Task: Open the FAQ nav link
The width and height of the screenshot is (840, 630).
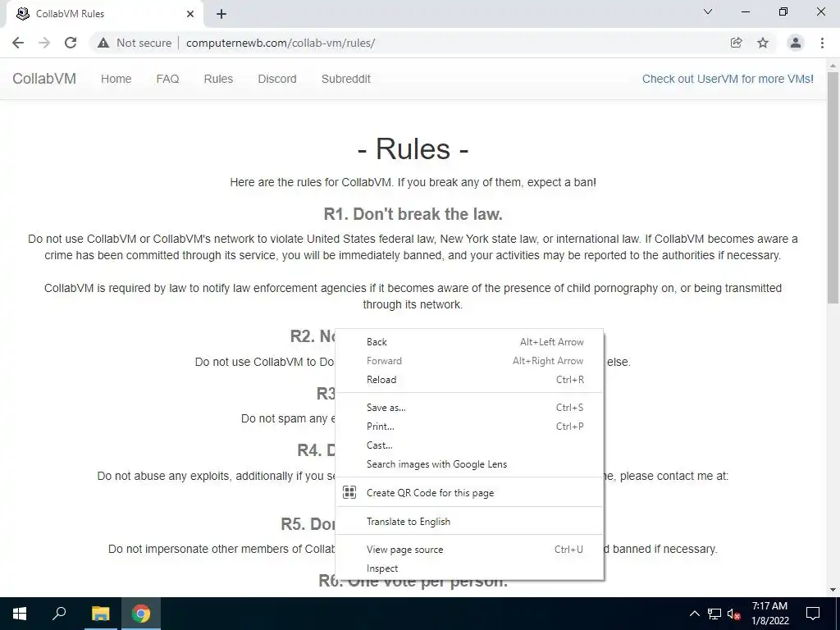Action: tap(167, 79)
